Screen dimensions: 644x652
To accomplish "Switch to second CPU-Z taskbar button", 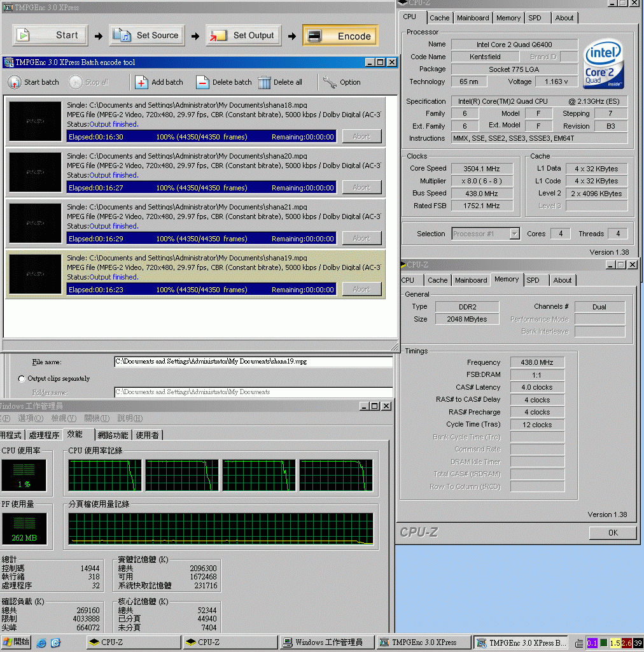I will pos(230,642).
